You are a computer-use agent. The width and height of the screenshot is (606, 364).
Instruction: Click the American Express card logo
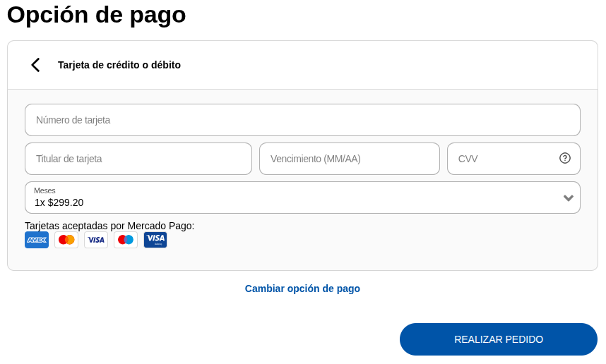(x=37, y=240)
